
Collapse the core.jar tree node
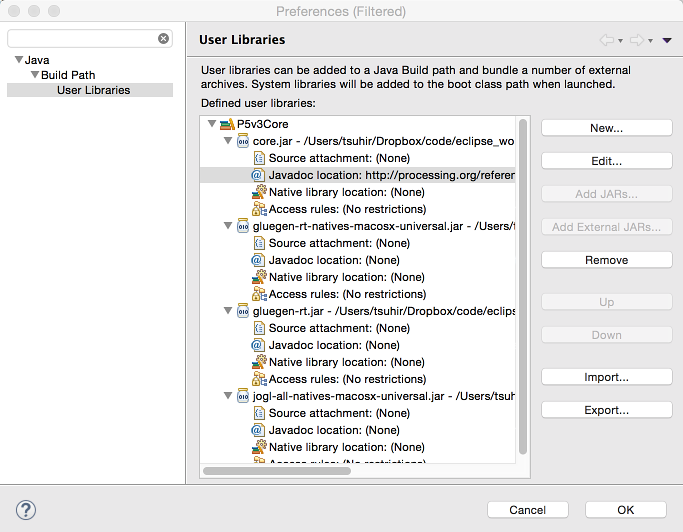[x=227, y=141]
